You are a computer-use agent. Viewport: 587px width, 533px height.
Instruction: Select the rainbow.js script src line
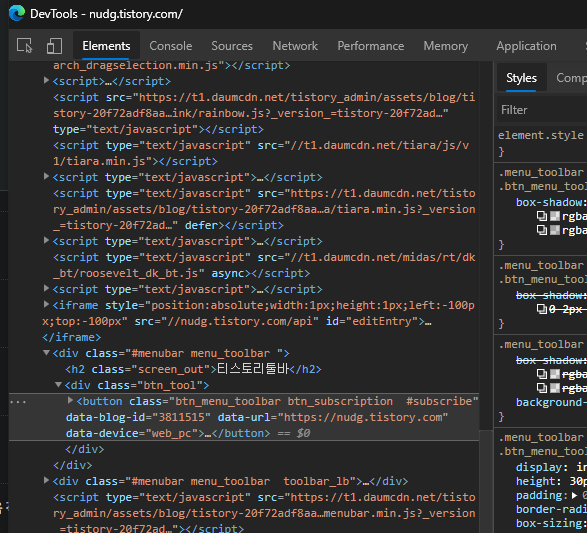tap(264, 113)
